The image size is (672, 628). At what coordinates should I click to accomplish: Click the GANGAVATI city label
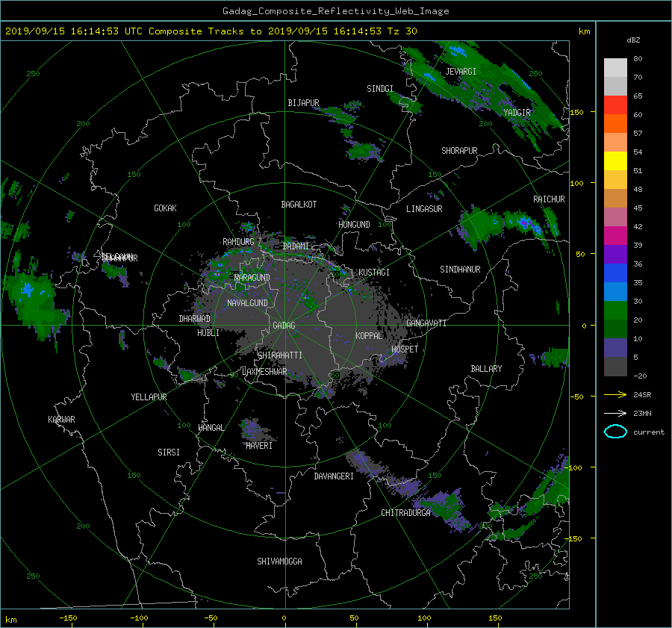click(x=426, y=323)
